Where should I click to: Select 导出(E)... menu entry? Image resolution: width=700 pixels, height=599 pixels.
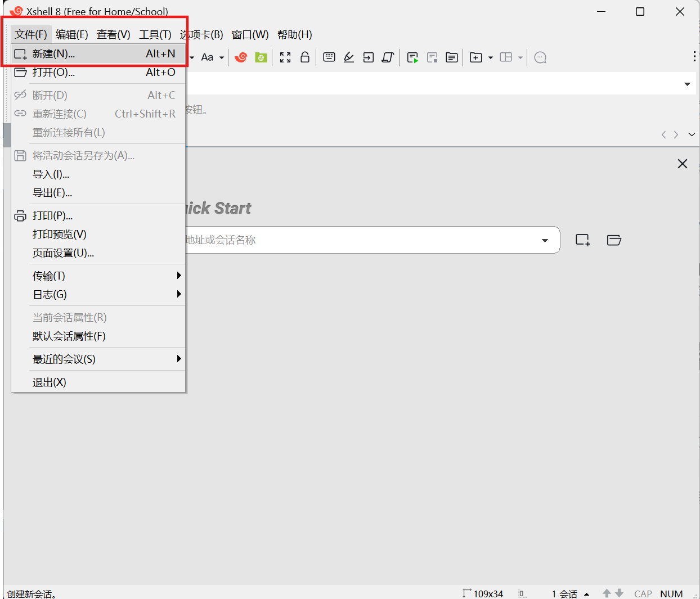[x=98, y=193]
